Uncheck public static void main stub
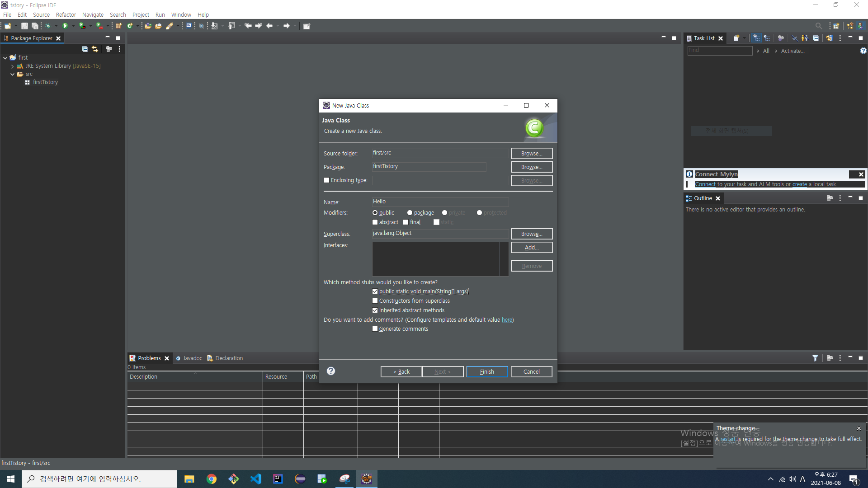The width and height of the screenshot is (868, 488). (375, 291)
